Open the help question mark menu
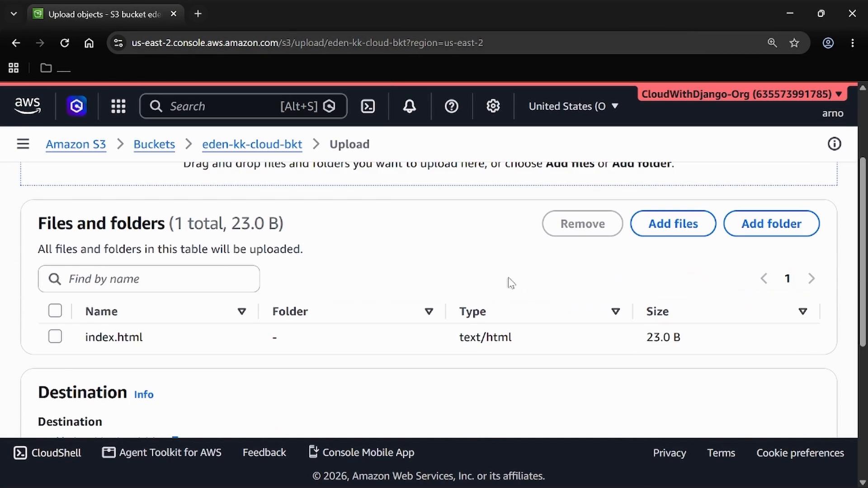868x488 pixels. 452,106
